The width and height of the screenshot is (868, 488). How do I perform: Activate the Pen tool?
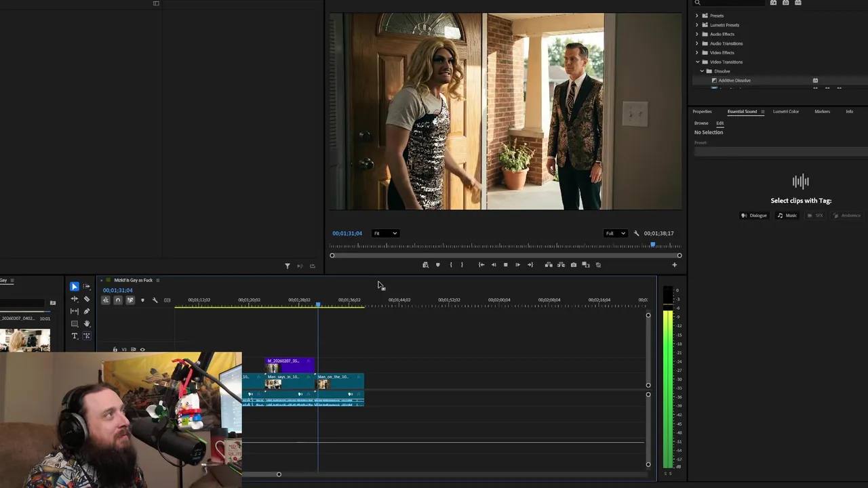click(x=87, y=311)
